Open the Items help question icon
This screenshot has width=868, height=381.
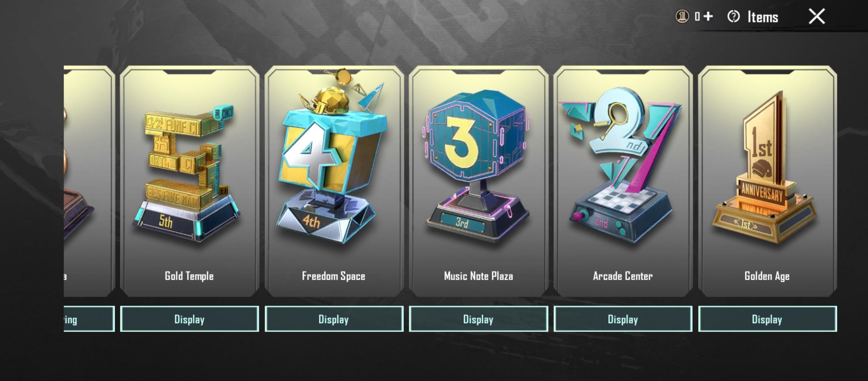tap(734, 17)
